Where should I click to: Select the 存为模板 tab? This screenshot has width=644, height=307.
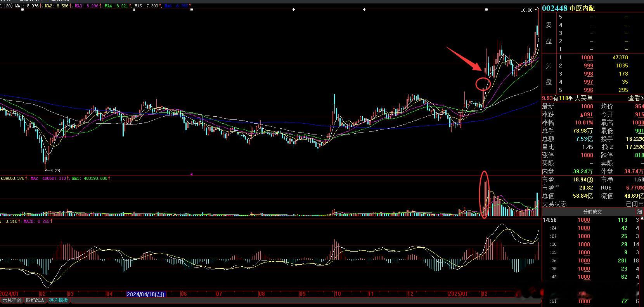tap(58, 300)
